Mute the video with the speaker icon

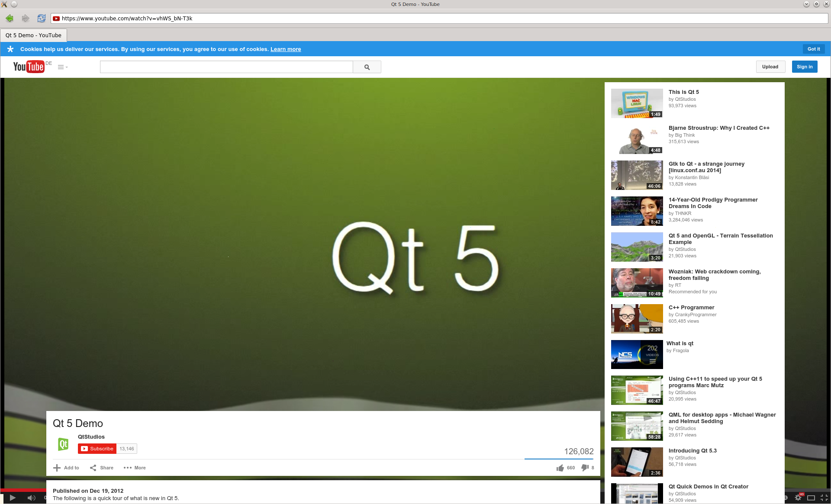point(31,498)
